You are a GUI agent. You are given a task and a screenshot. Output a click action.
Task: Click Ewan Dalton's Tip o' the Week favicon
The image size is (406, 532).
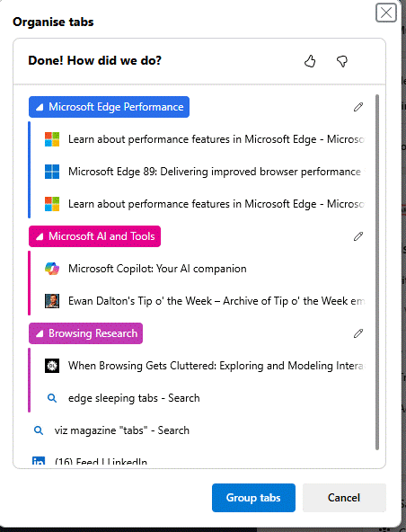(52, 301)
